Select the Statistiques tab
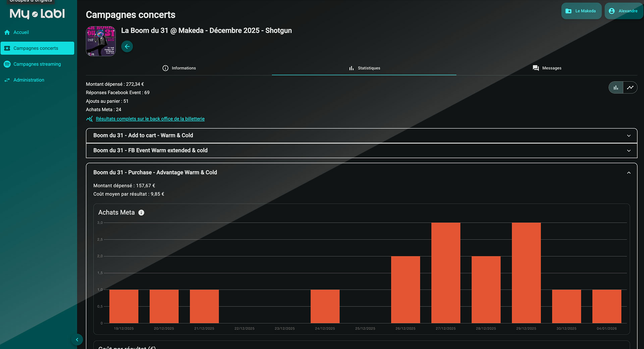Viewport: 644px width, 349px height. pos(364,68)
